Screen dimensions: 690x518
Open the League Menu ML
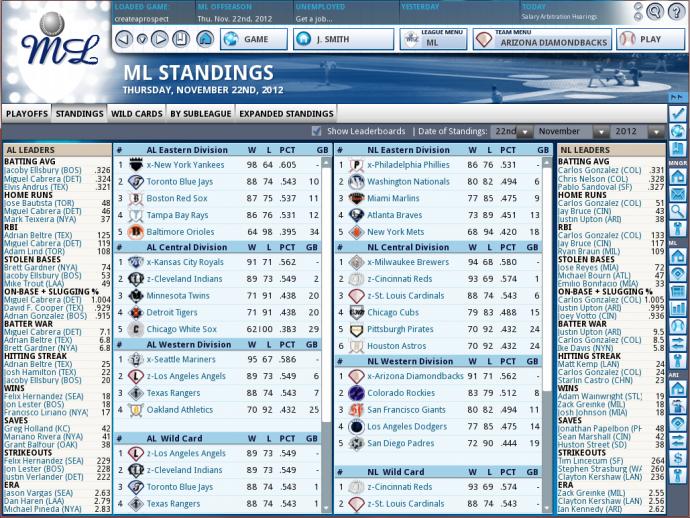click(x=433, y=39)
